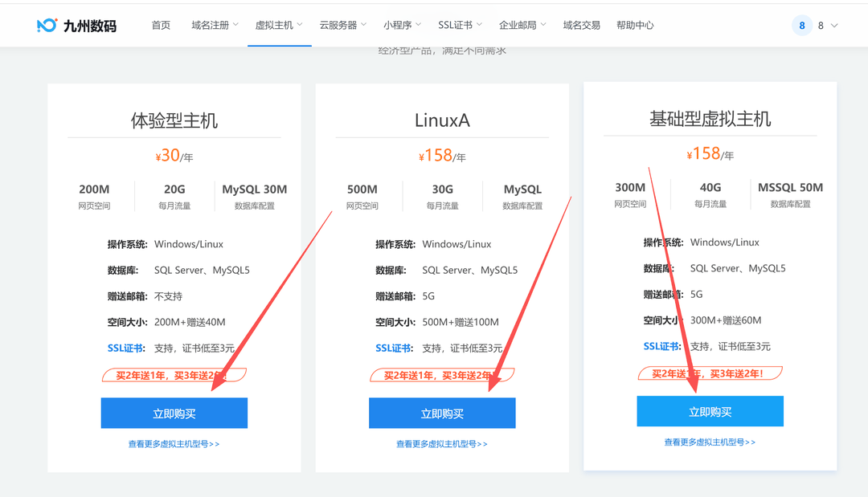Click the SSL证书 link in 基础型虚拟主机 card
The height and width of the screenshot is (497, 868).
point(662,347)
